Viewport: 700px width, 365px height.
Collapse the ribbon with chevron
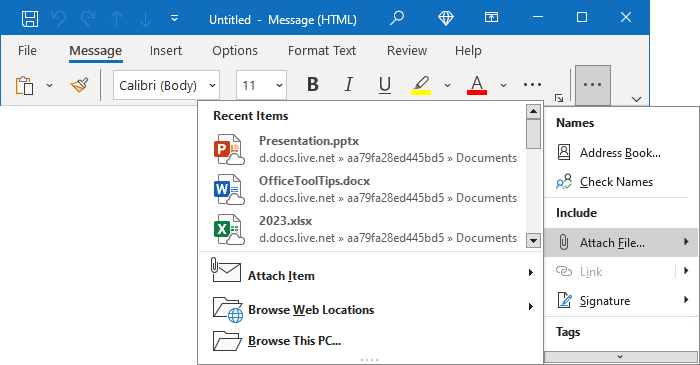click(x=637, y=99)
